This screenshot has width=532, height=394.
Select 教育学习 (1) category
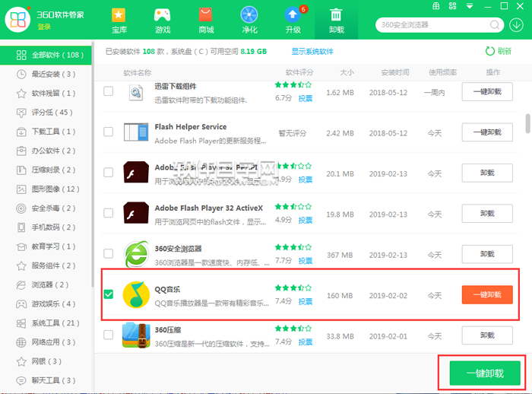click(46, 246)
